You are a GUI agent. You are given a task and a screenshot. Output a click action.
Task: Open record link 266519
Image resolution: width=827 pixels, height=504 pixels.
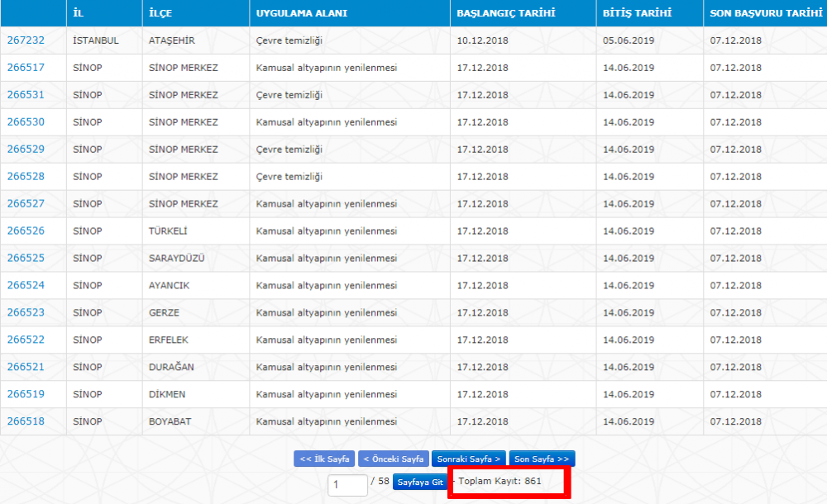tap(26, 394)
